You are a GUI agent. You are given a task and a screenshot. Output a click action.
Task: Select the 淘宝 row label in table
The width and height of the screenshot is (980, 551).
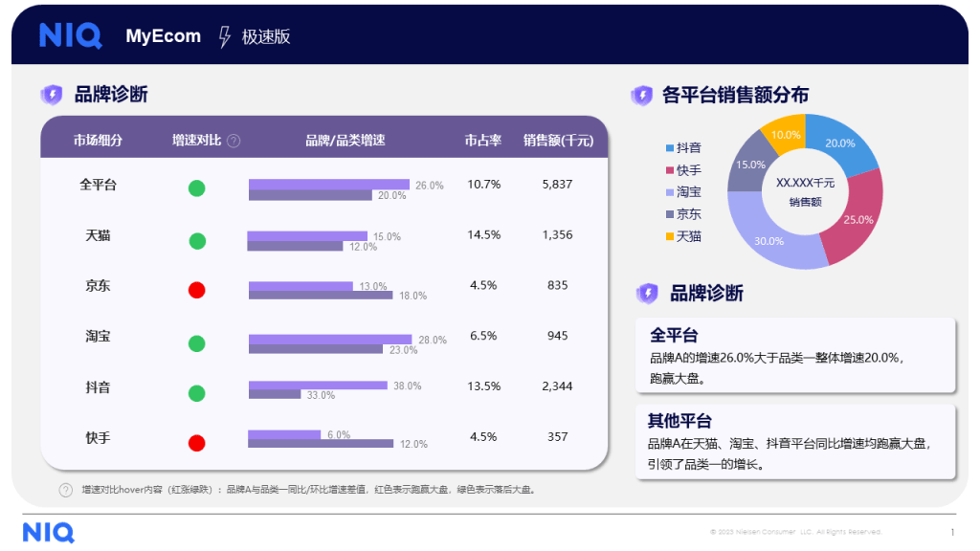click(99, 336)
